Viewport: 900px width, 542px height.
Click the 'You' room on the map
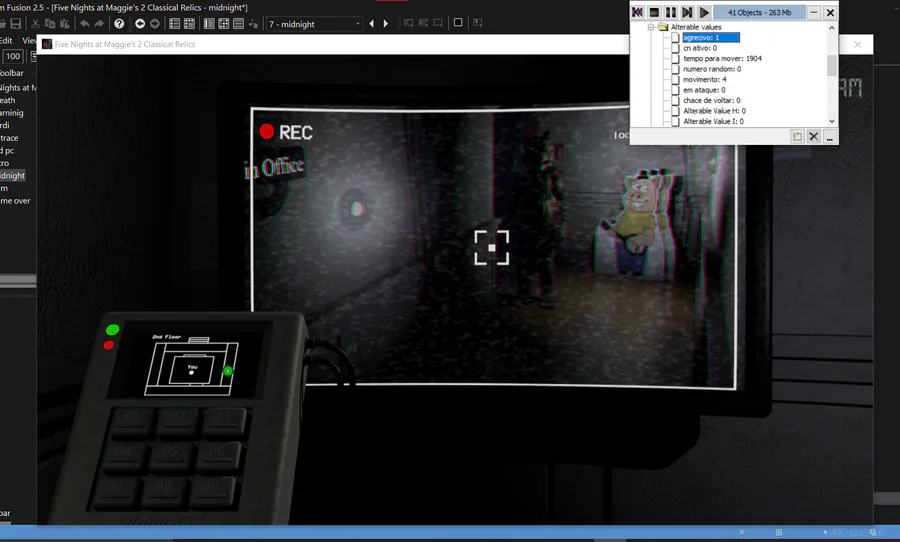pyautogui.click(x=192, y=369)
